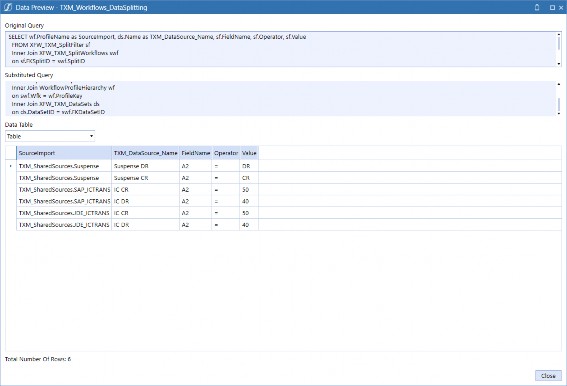Select SourceImport cell of Suspense DR row
Screen dimensions: 567x386
click(x=64, y=166)
